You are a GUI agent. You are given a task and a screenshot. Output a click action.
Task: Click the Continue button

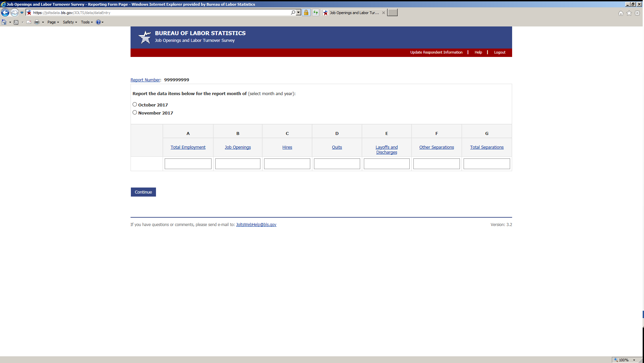click(143, 192)
